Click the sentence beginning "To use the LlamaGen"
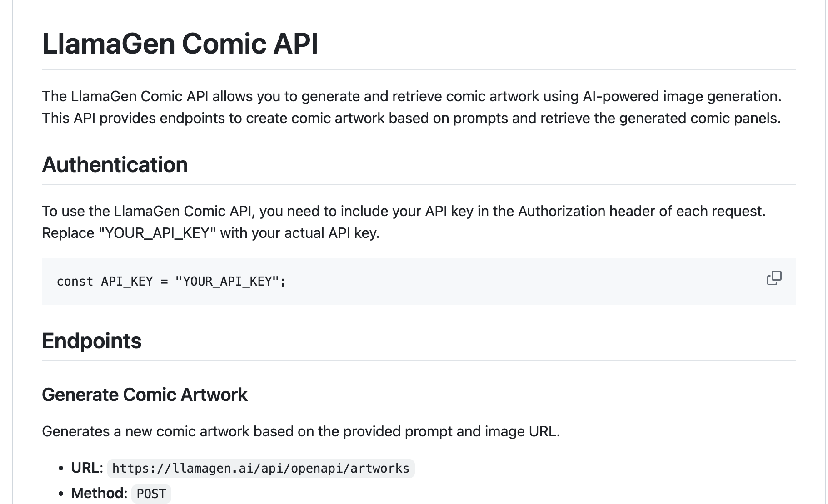Screen dimensions: 828x504 403,211
